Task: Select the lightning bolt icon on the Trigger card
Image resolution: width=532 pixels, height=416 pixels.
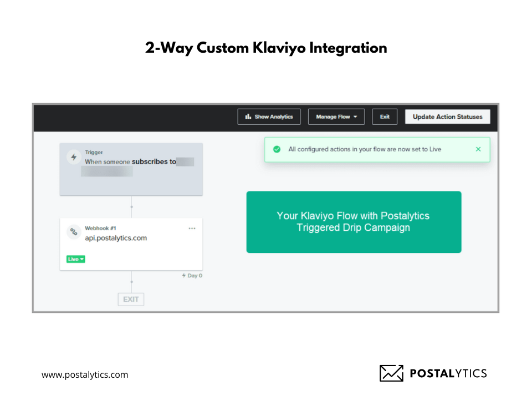Action: coord(73,156)
